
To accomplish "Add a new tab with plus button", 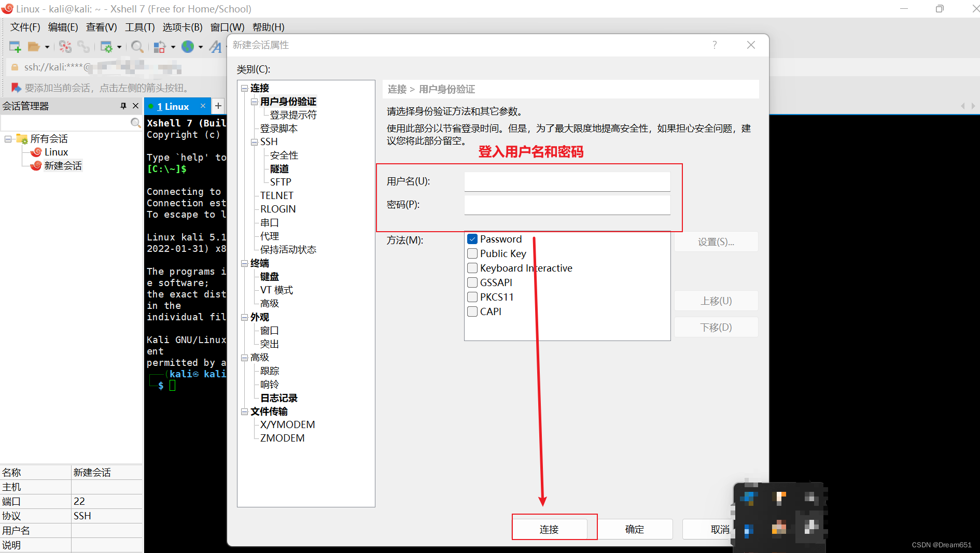I will pos(218,106).
